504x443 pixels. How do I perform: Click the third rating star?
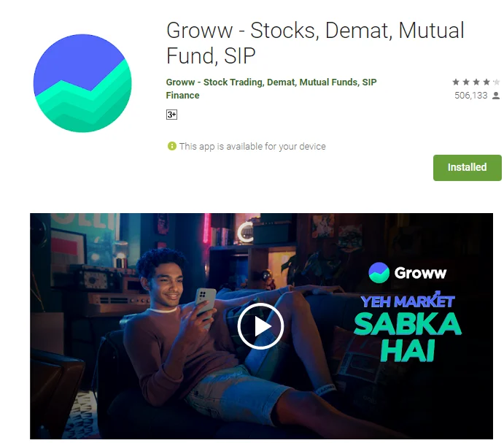pos(476,82)
